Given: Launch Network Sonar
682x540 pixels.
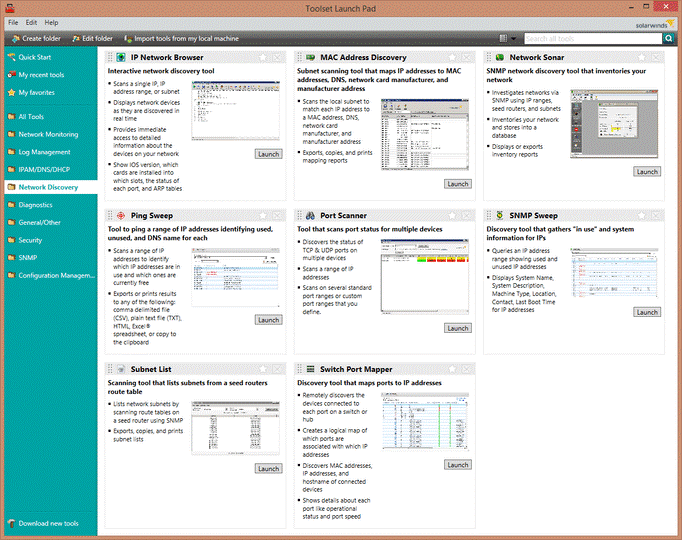Looking at the screenshot, I should click(x=647, y=172).
